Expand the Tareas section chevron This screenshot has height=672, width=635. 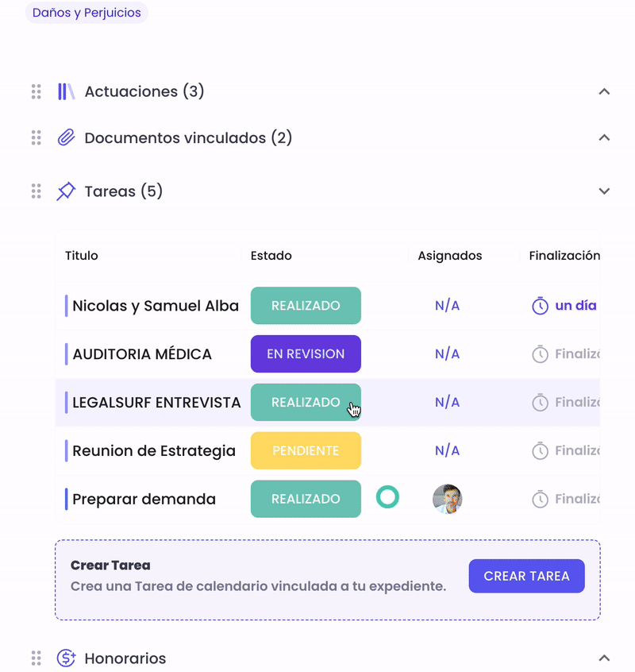605,191
